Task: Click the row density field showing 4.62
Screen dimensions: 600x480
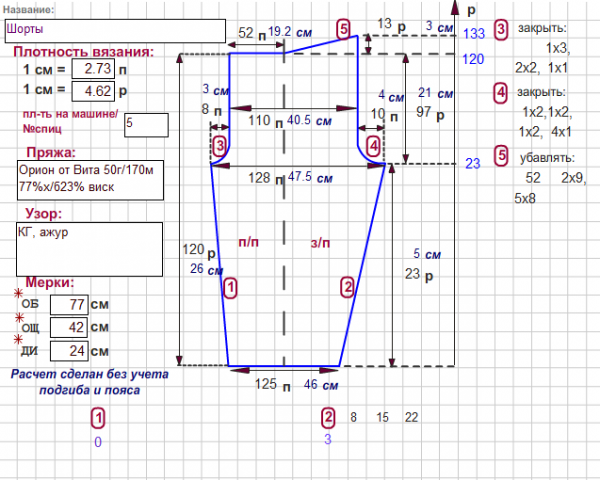Action: coord(97,91)
